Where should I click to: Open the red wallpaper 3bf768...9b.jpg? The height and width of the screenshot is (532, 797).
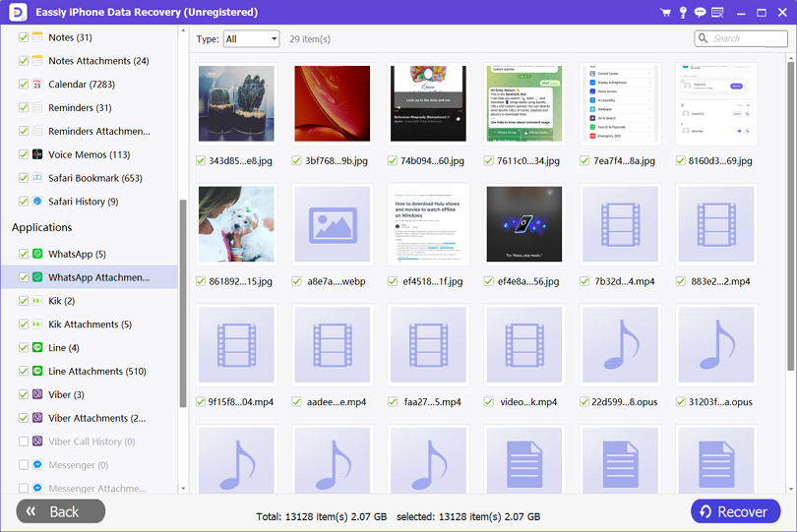(x=333, y=103)
